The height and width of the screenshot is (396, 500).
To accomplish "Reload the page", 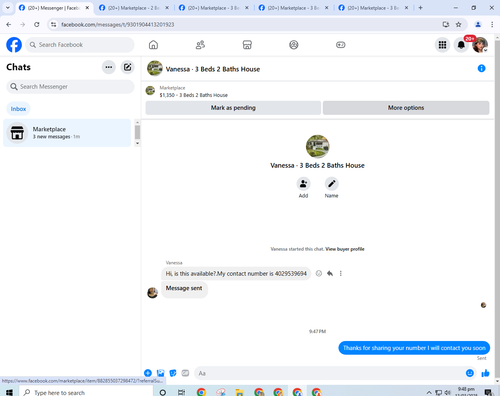I will 37,24.
